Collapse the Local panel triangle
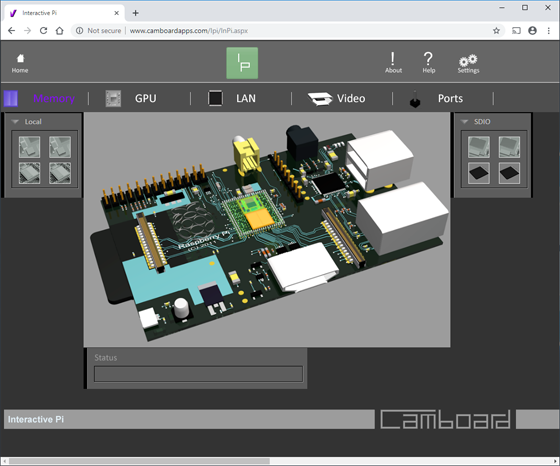Image resolution: width=560 pixels, height=466 pixels. 15,122
